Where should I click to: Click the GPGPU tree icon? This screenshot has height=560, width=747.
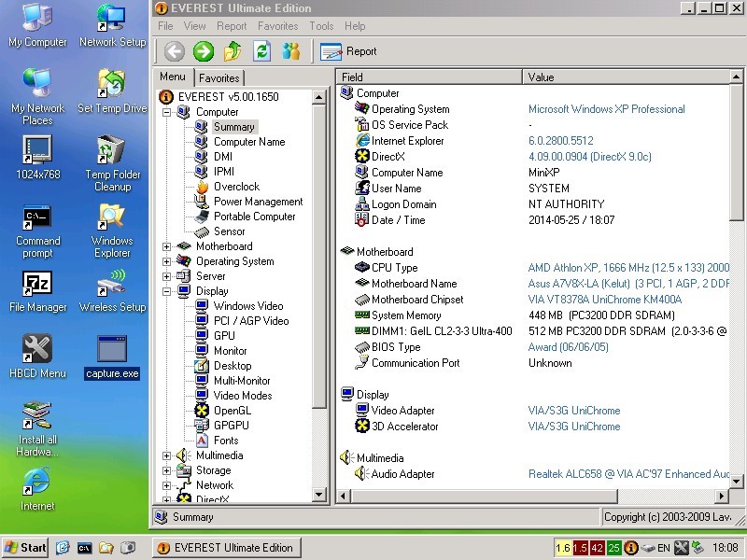coord(202,426)
